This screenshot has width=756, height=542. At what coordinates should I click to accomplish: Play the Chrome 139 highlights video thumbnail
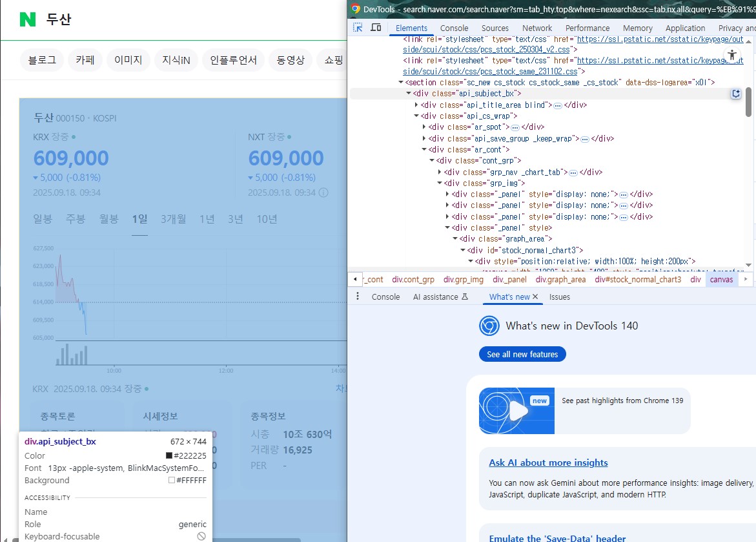pos(516,411)
